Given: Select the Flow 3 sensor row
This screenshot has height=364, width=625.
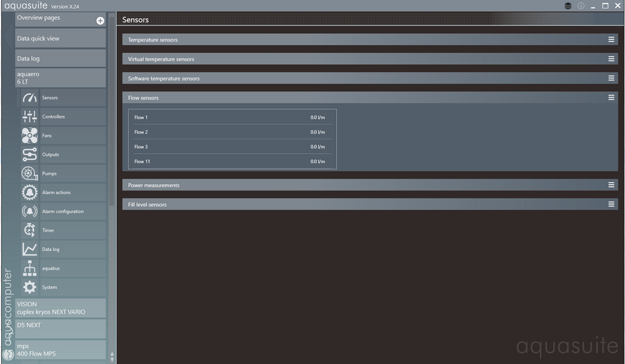Looking at the screenshot, I should [232, 147].
